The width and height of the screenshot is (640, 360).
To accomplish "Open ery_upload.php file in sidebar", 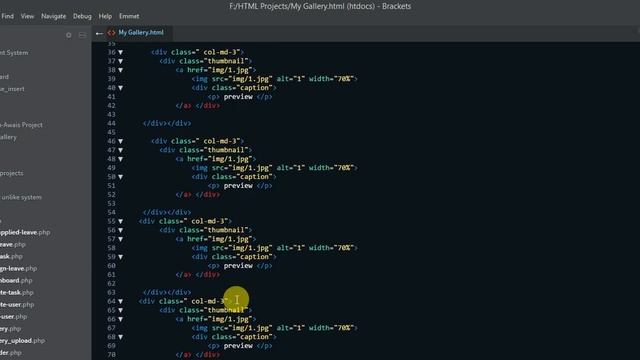I will click(x=22, y=341).
